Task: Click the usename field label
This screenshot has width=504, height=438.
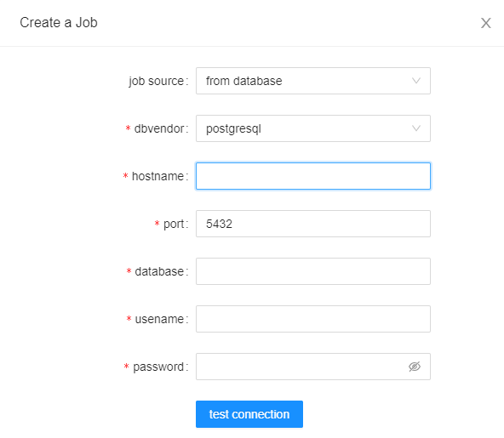Action: 159,319
